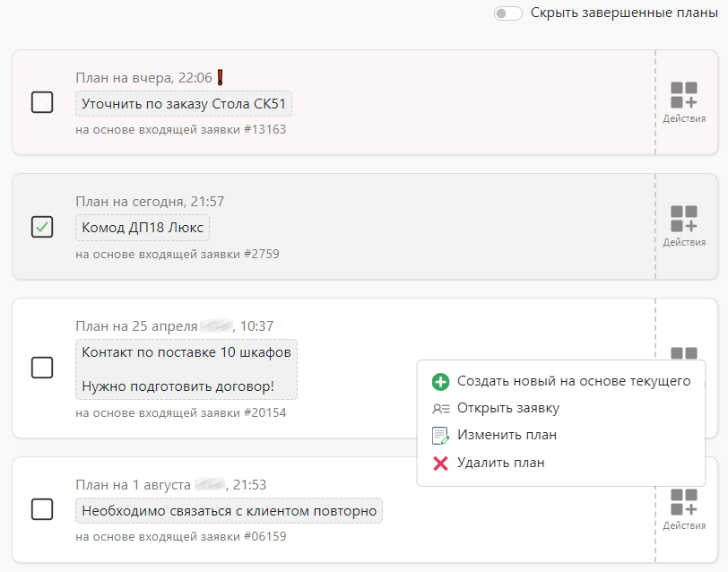
Task: Choose 'Удалить план' menu entry
Action: click(500, 463)
